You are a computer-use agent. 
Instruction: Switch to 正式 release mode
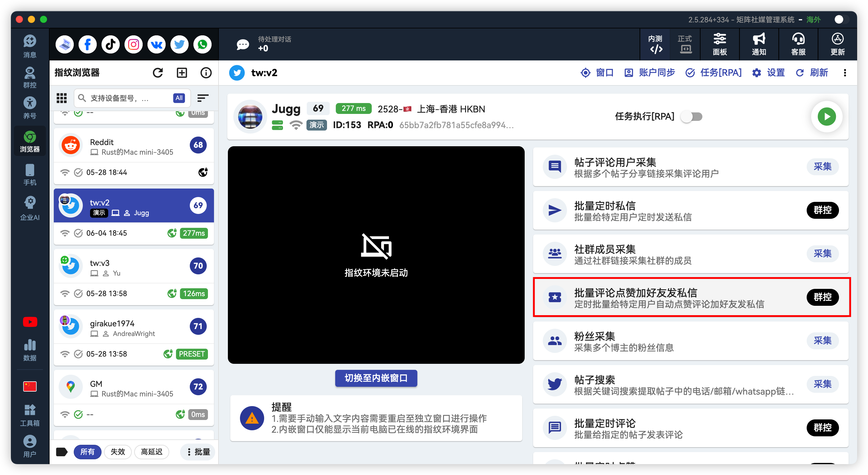point(685,44)
